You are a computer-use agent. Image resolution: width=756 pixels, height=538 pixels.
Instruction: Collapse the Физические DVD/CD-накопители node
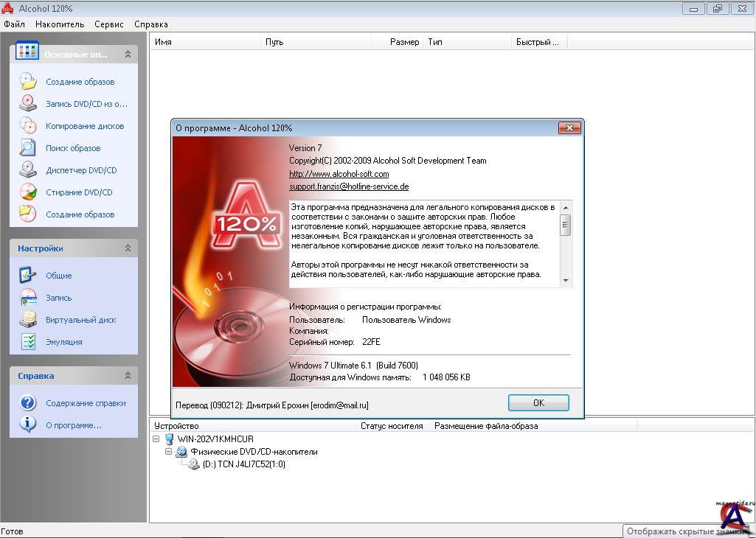coord(169,451)
